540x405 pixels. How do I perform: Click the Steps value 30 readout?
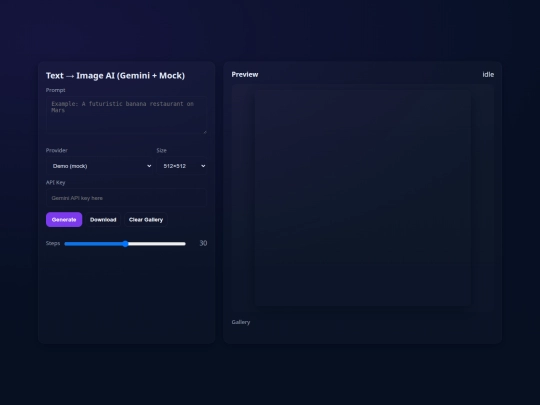click(x=203, y=243)
